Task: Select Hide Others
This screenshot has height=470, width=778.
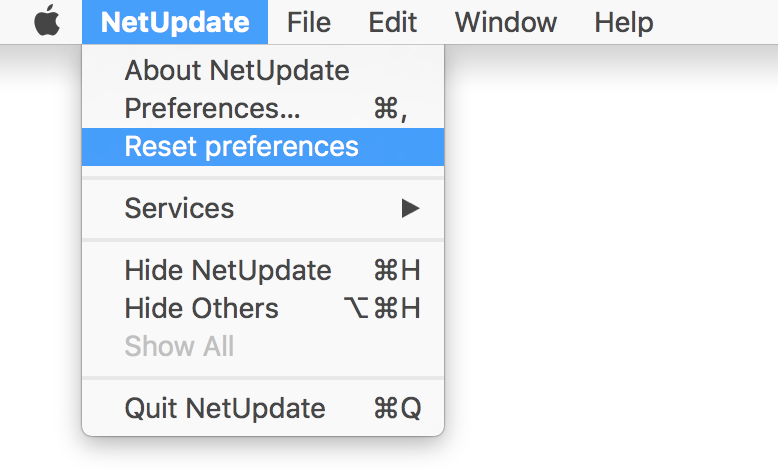Action: (x=263, y=308)
